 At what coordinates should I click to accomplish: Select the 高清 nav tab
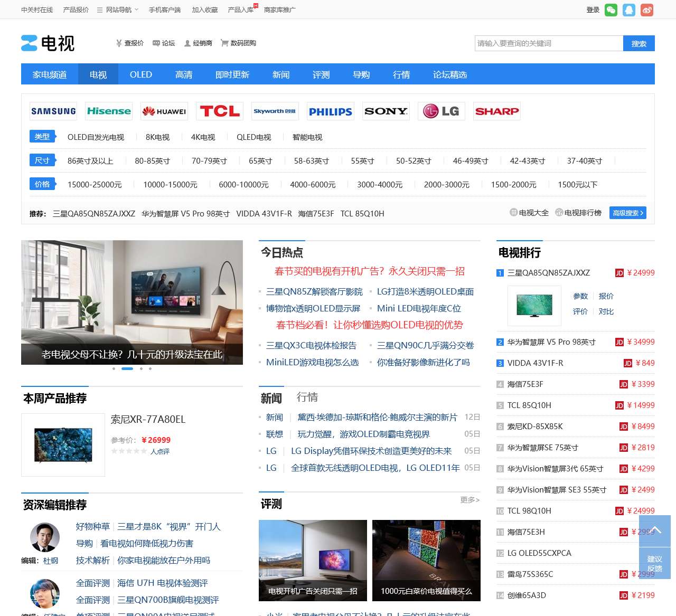(184, 74)
